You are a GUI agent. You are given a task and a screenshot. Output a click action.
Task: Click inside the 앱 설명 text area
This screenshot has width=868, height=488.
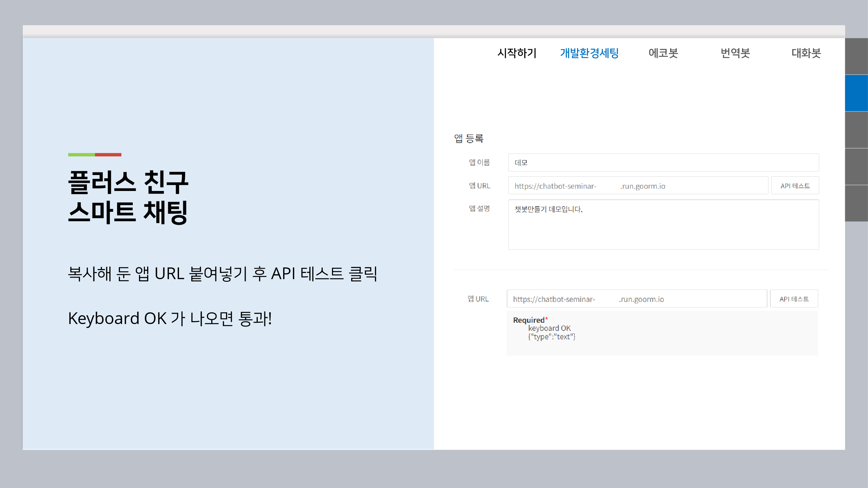point(663,224)
